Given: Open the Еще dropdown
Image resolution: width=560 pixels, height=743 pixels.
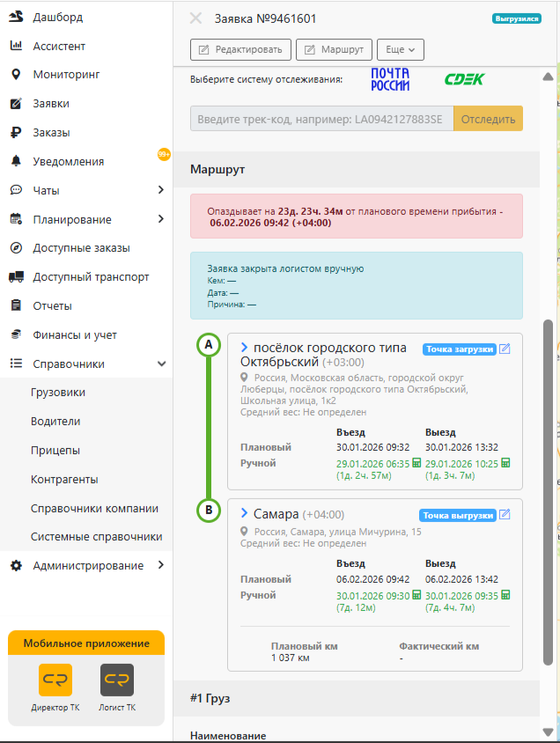Looking at the screenshot, I should [401, 50].
